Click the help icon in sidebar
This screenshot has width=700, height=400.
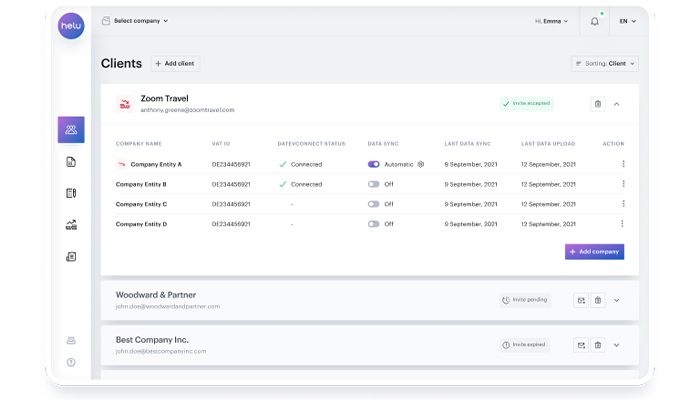(x=71, y=362)
